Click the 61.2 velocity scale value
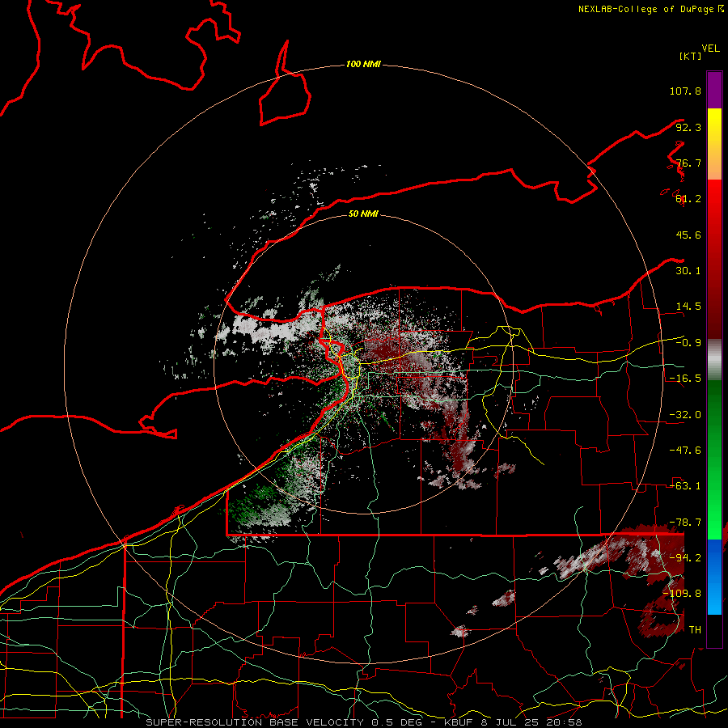This screenshot has height=728, width=728. point(688,199)
